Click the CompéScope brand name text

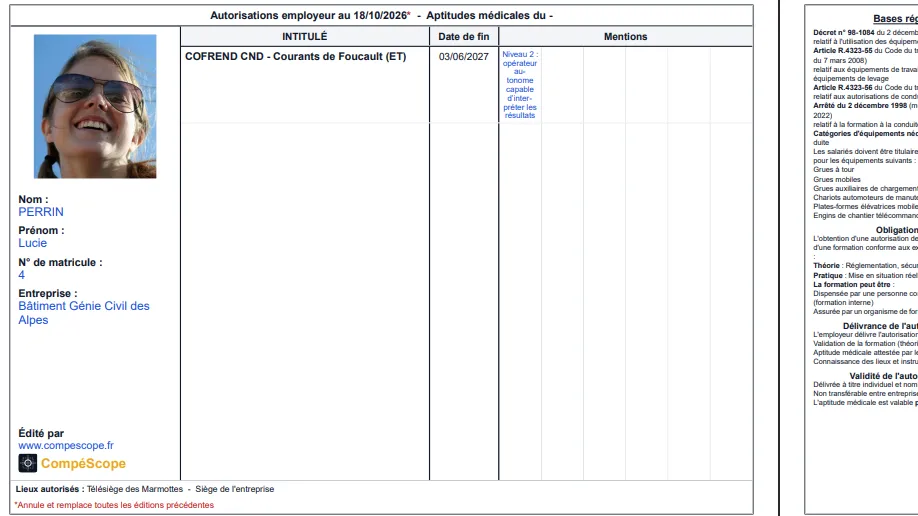[83, 463]
